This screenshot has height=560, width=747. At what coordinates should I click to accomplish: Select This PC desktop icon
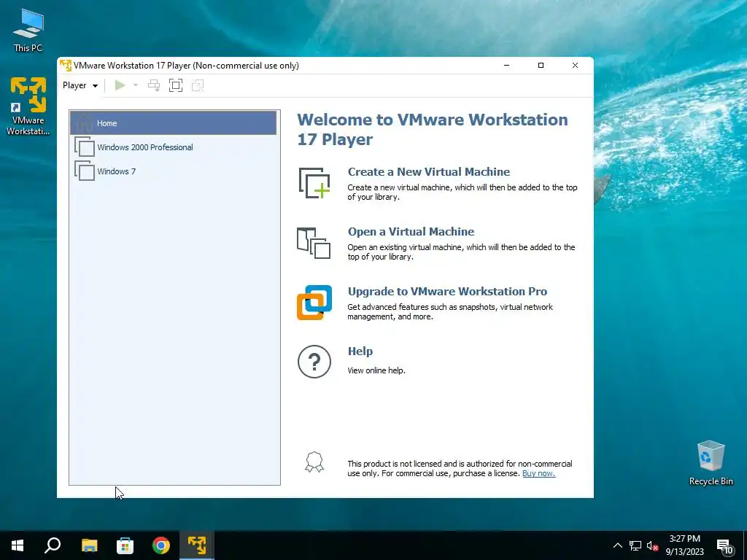point(28,30)
